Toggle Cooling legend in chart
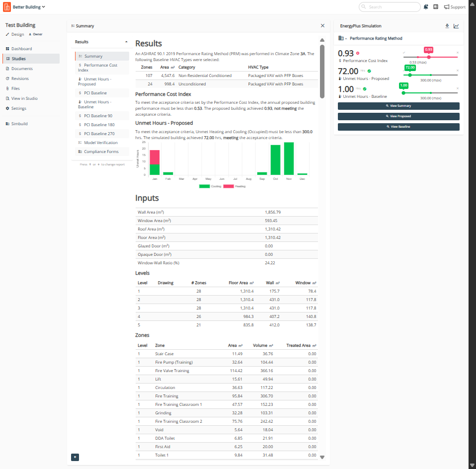 210,186
